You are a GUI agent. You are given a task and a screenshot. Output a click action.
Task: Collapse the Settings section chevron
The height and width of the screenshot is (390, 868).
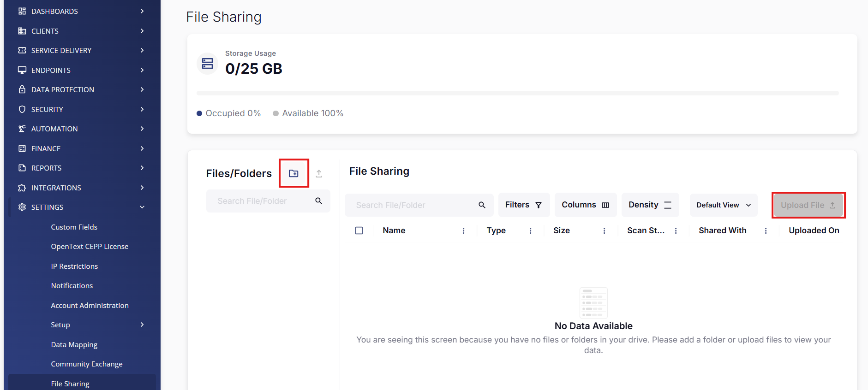coord(142,207)
